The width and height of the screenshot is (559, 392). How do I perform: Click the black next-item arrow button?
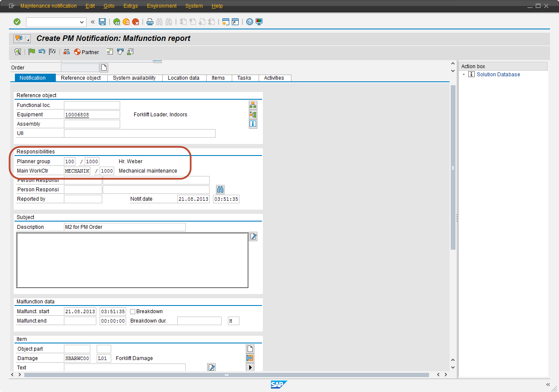click(250, 367)
